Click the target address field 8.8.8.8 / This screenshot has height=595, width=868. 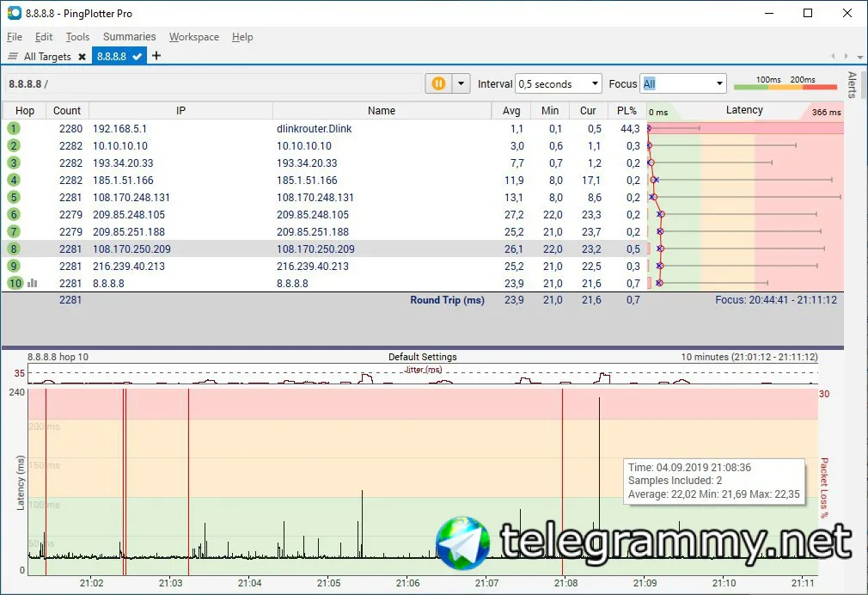point(213,83)
